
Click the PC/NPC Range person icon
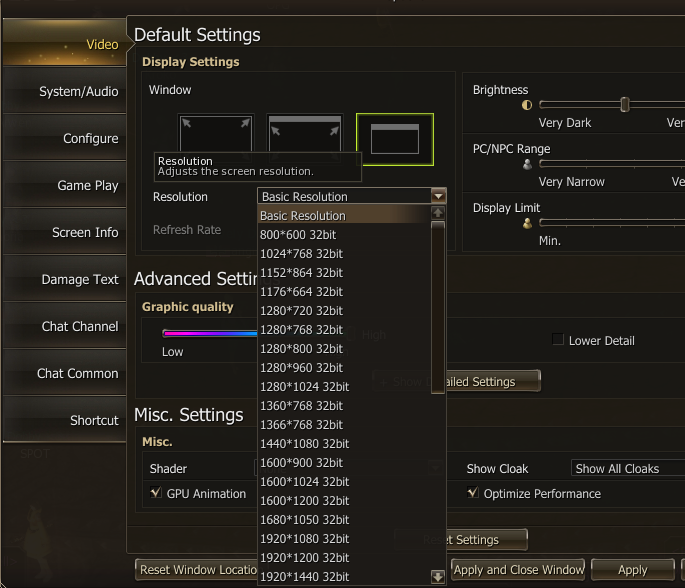[527, 164]
